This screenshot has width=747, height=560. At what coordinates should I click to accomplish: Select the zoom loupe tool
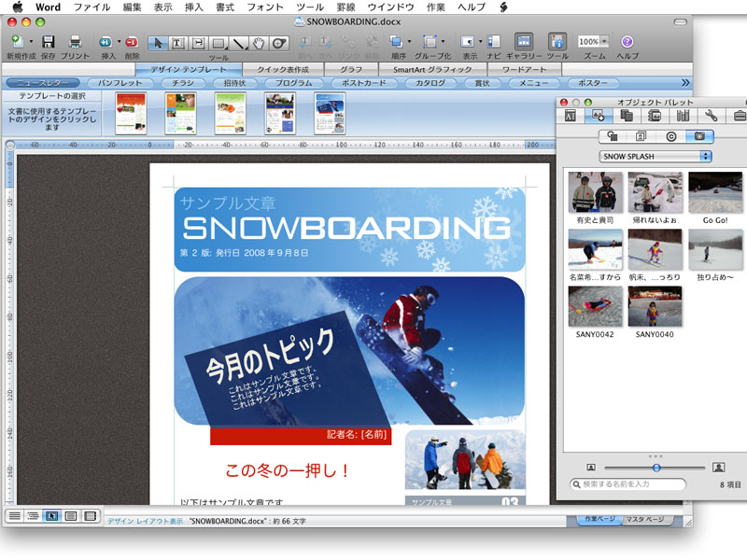click(x=279, y=43)
